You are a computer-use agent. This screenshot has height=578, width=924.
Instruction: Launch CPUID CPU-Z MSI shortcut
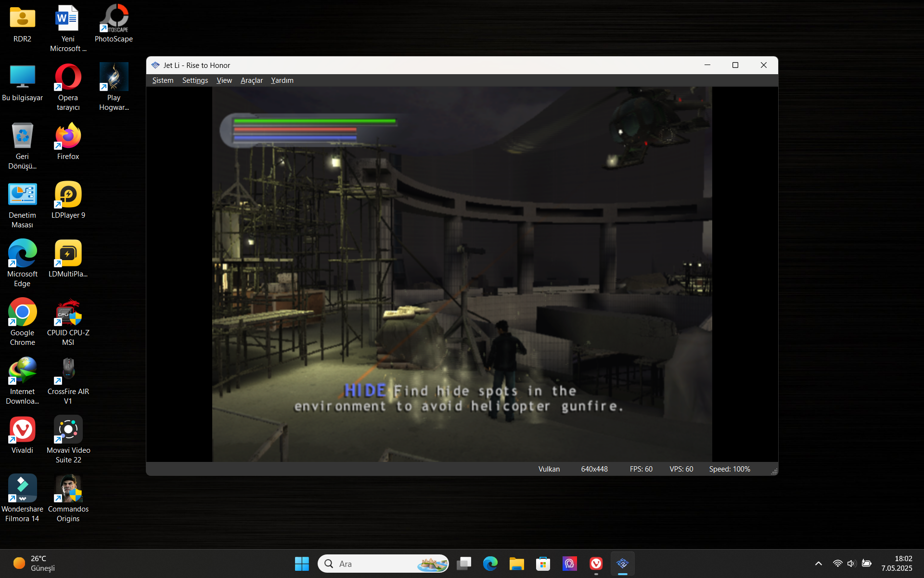[68, 322]
